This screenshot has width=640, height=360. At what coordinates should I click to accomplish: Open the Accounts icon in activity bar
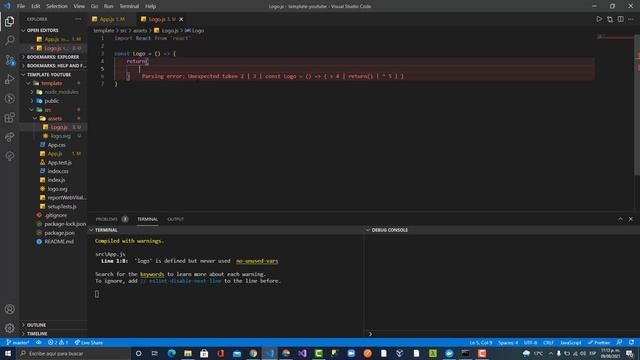click(x=9, y=309)
